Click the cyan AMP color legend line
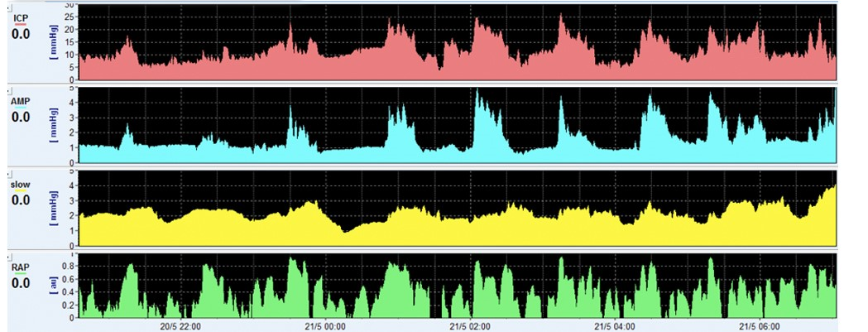The image size is (868, 332). [21, 108]
